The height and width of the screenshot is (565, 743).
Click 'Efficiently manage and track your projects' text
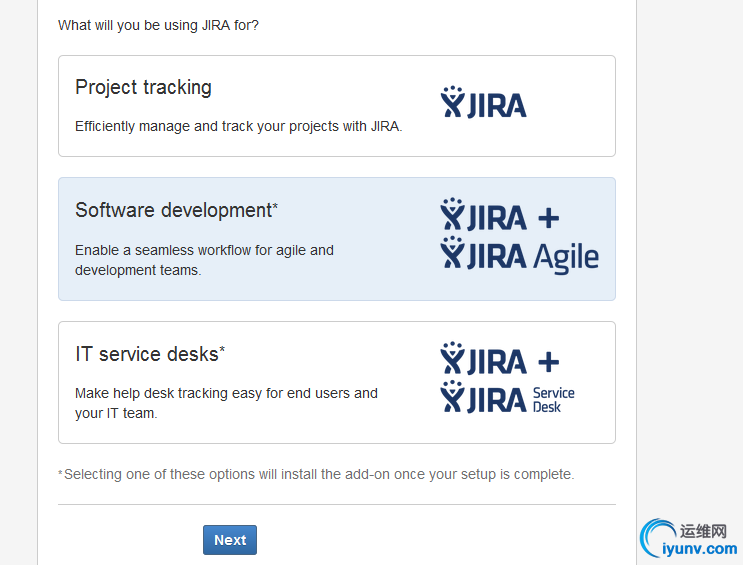click(238, 127)
